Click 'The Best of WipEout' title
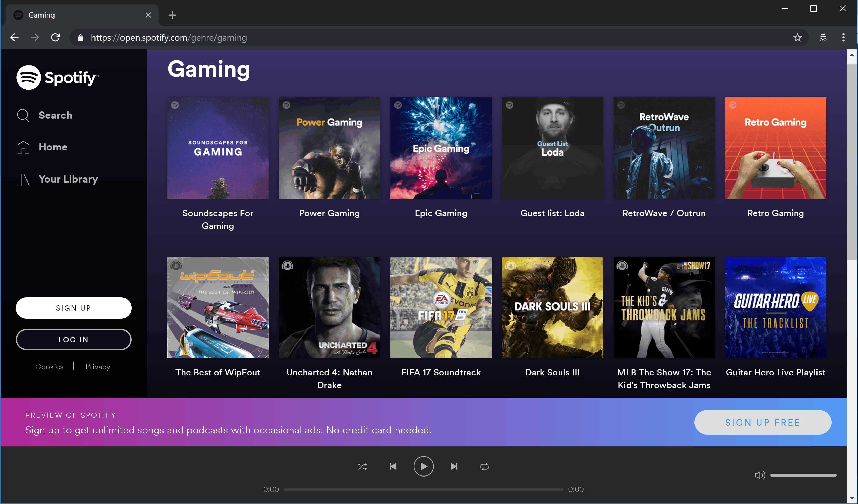Screen dimensions: 858x504 pyautogui.click(x=218, y=372)
